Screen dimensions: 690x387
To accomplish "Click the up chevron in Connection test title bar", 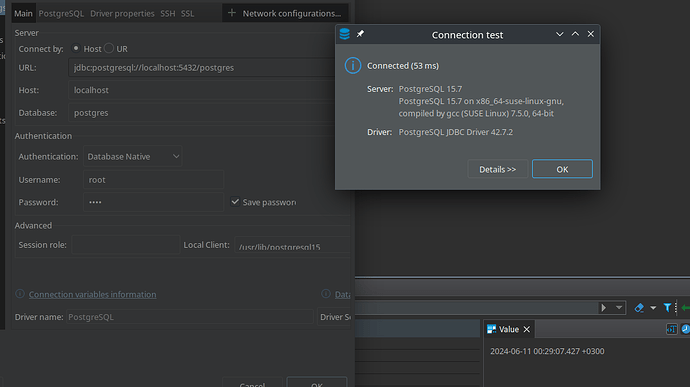I will 575,34.
